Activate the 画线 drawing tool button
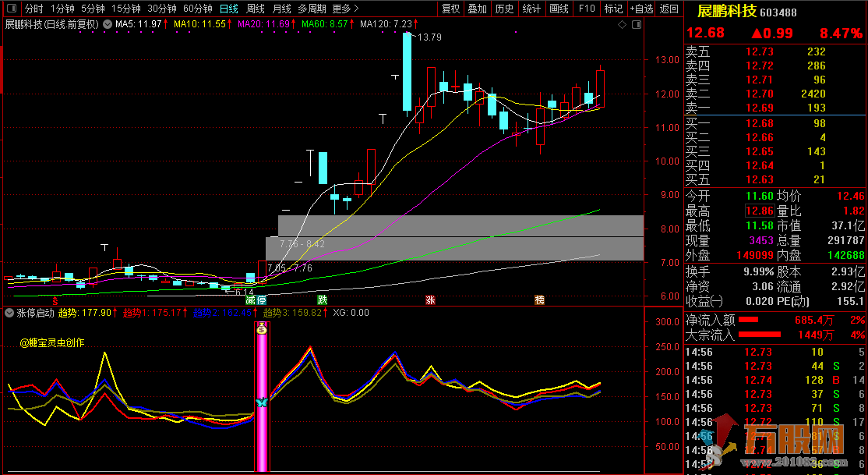This screenshot has height=475, width=868. point(559,9)
